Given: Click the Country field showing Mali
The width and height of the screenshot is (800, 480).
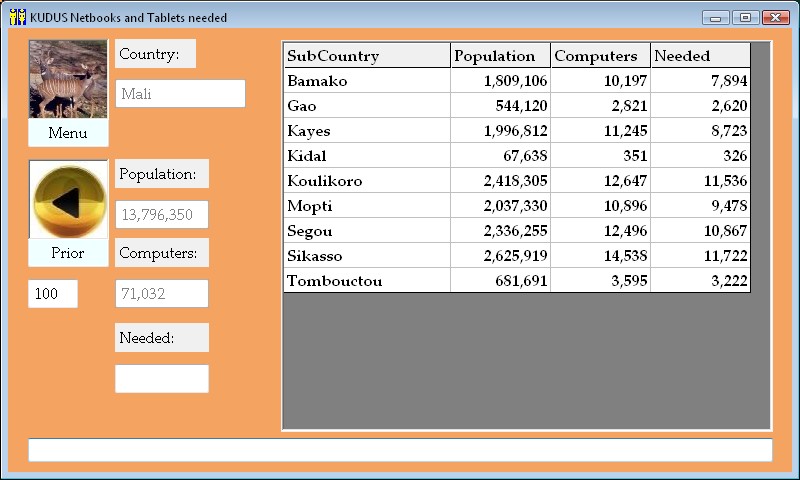Looking at the screenshot, I should tap(180, 94).
